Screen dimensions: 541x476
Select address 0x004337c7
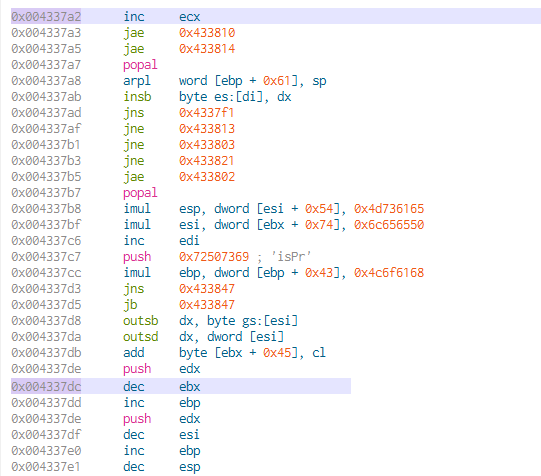[46, 257]
